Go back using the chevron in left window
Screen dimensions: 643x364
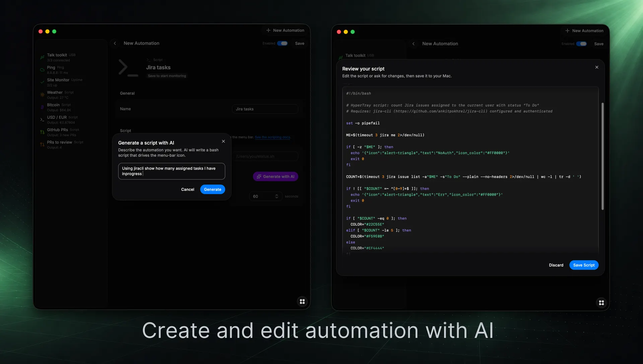tap(115, 43)
